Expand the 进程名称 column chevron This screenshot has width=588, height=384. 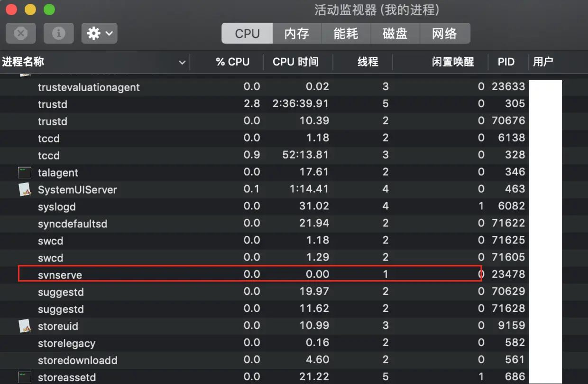[182, 62]
